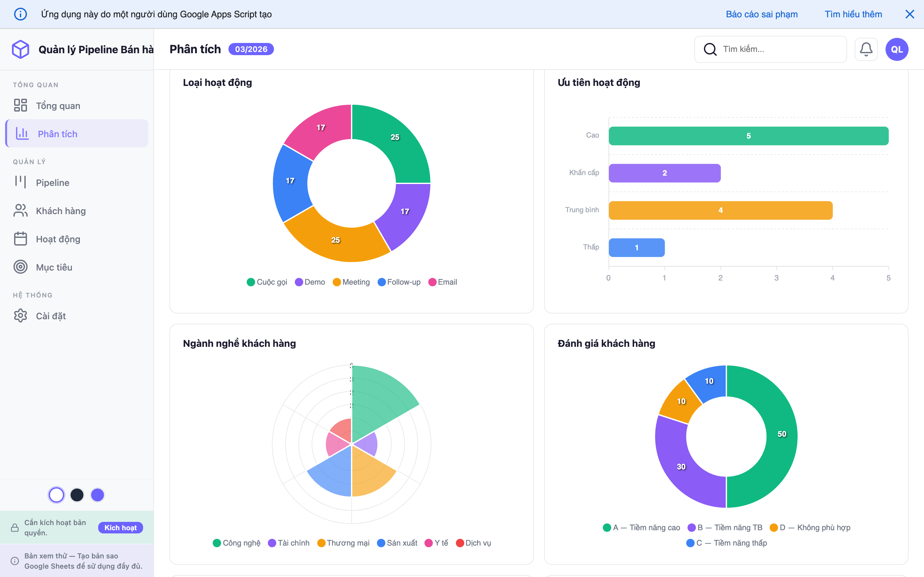Click the info icon in top banner
Screen dimensions: 924x577
click(20, 14)
